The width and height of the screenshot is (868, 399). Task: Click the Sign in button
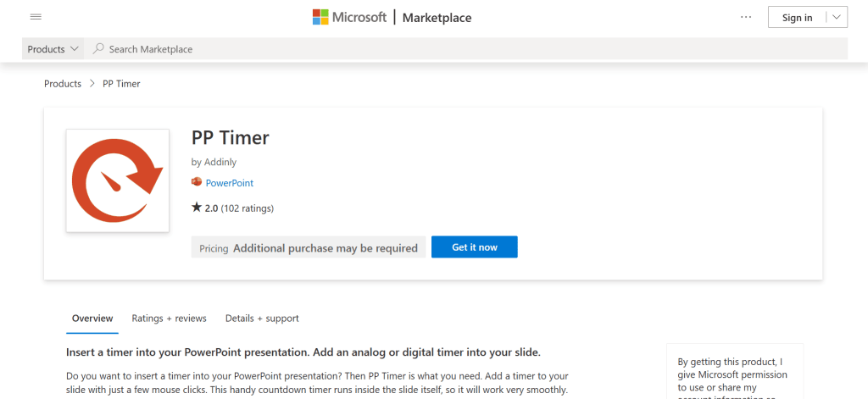(797, 18)
